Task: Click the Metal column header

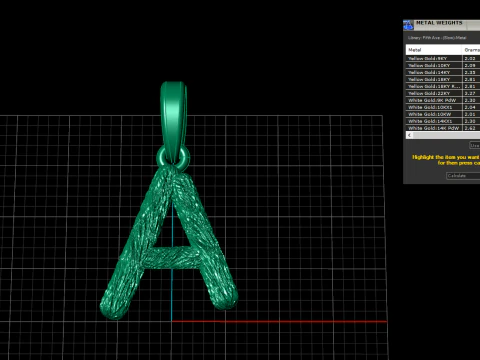Action: point(434,50)
